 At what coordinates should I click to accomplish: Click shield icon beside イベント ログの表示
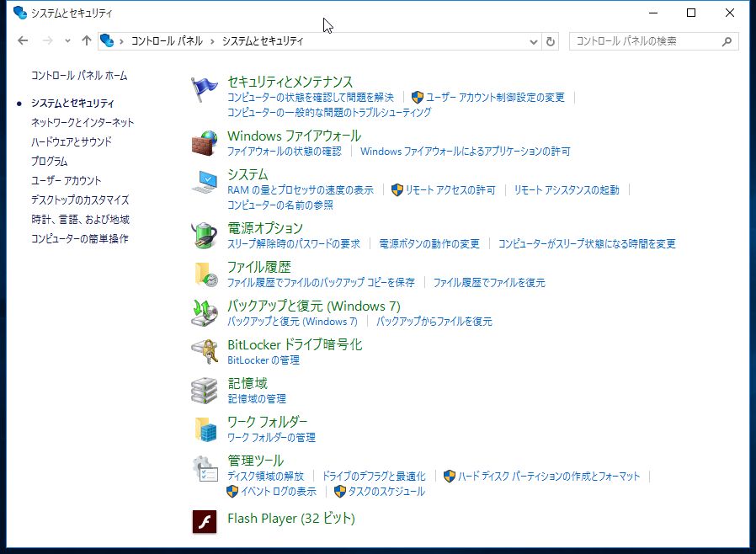tap(232, 492)
